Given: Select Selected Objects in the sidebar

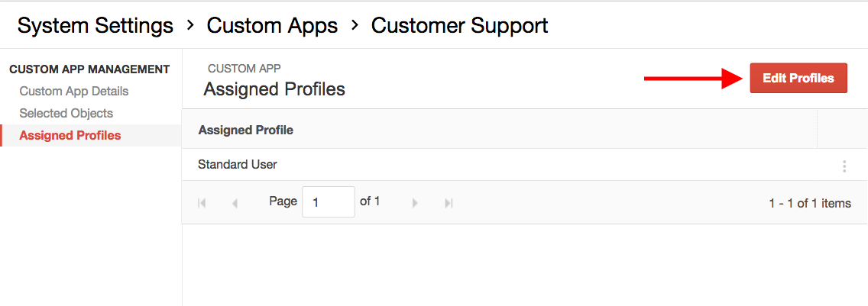Looking at the screenshot, I should pyautogui.click(x=66, y=113).
